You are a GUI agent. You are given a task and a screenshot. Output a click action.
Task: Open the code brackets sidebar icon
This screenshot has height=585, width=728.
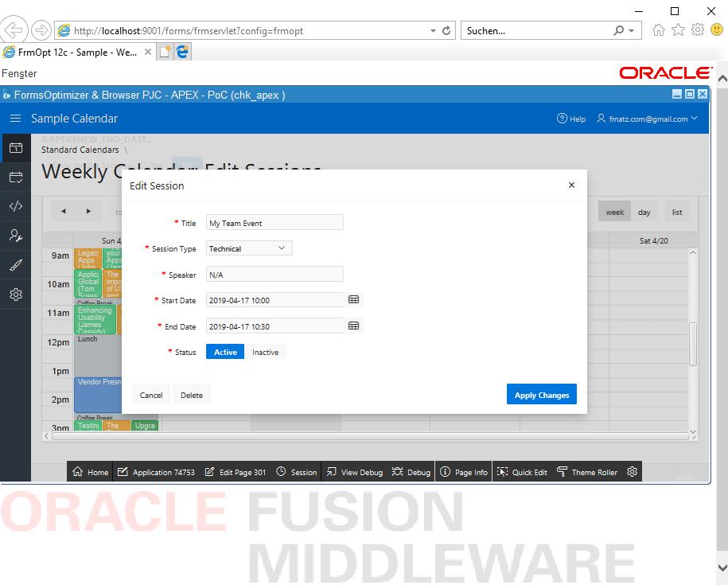tap(16, 206)
